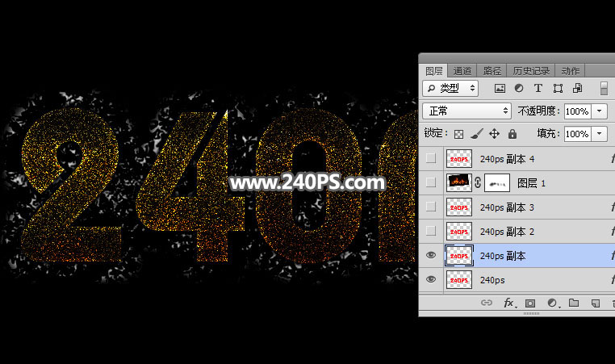The width and height of the screenshot is (615, 364).
Task: Select 图层 1 layer mask thumbnail
Action: (497, 182)
